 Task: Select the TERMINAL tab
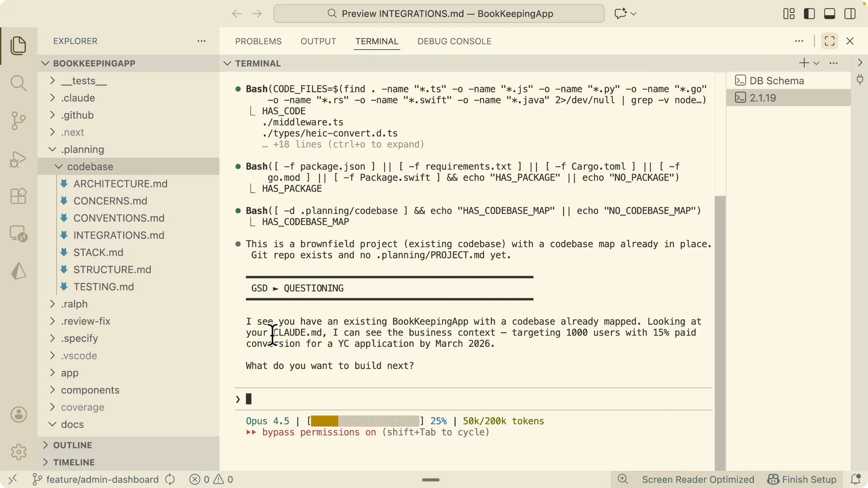pyautogui.click(x=377, y=41)
